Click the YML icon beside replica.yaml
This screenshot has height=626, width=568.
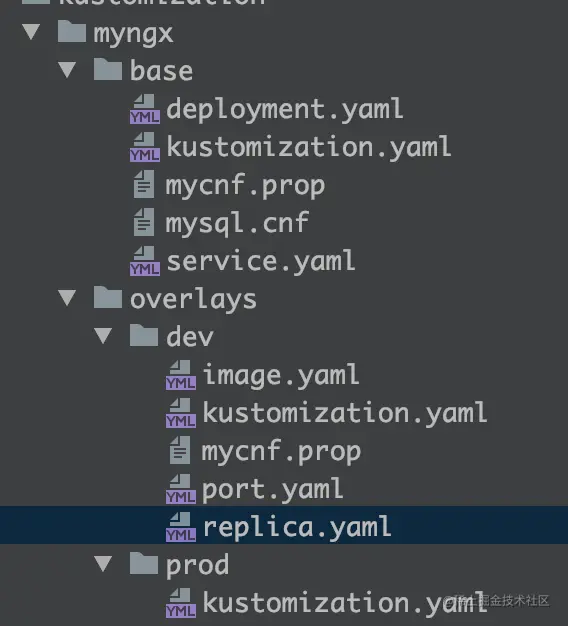[181, 527]
